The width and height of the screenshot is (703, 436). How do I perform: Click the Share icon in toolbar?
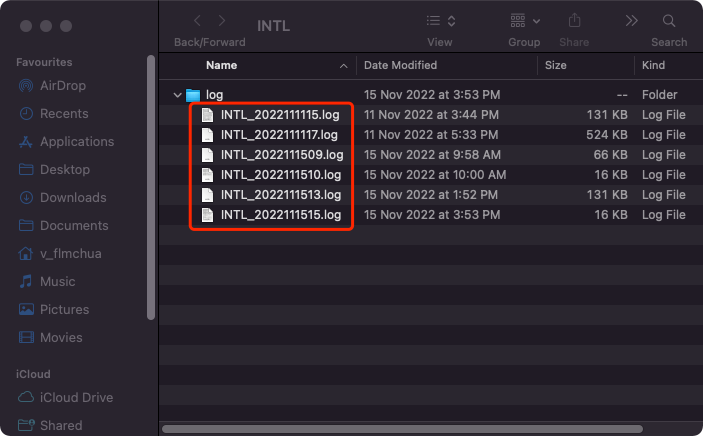(x=574, y=21)
